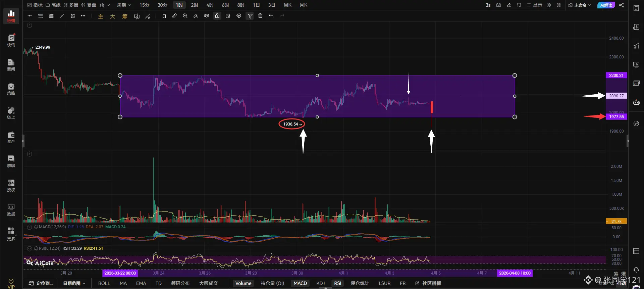This screenshot has width=644, height=289.
Task: Take a chart screenshot with camera icon
Action: pos(498,5)
